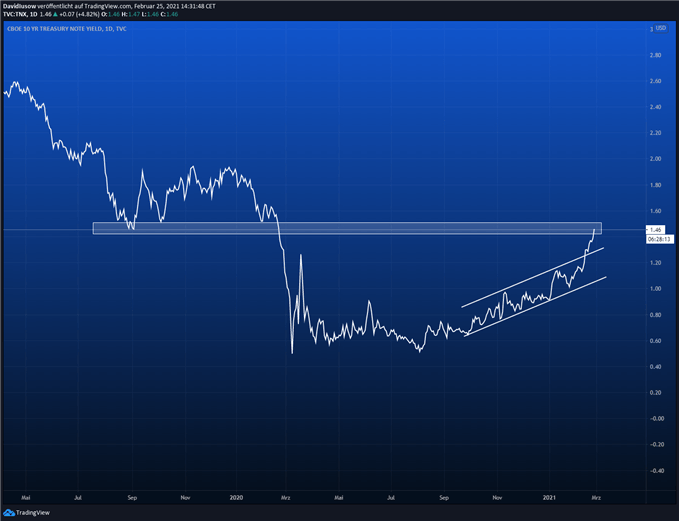The height and width of the screenshot is (521, 679).
Task: Click the 2021 time axis label
Action: click(x=550, y=498)
